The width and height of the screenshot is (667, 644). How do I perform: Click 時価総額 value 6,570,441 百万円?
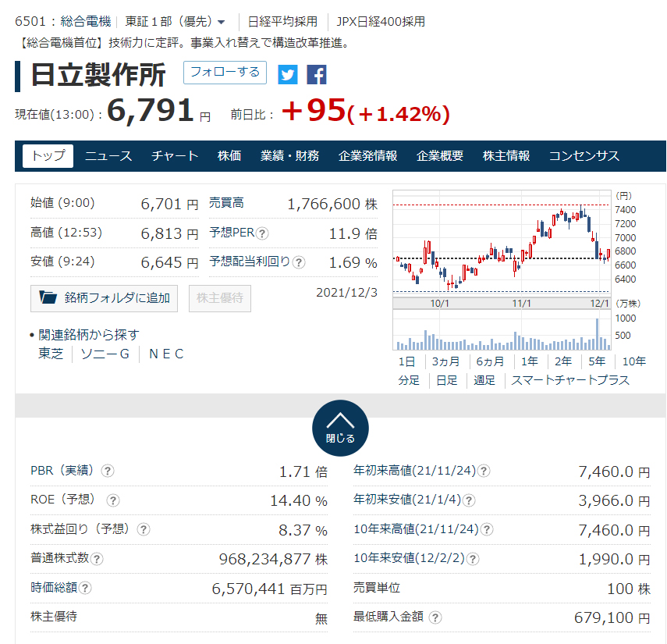pos(270,589)
